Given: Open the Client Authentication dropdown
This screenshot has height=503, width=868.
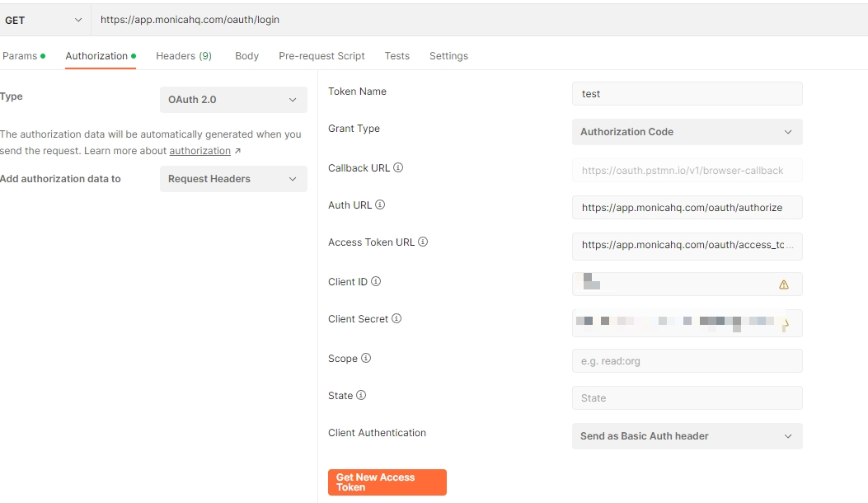Looking at the screenshot, I should pyautogui.click(x=687, y=436).
